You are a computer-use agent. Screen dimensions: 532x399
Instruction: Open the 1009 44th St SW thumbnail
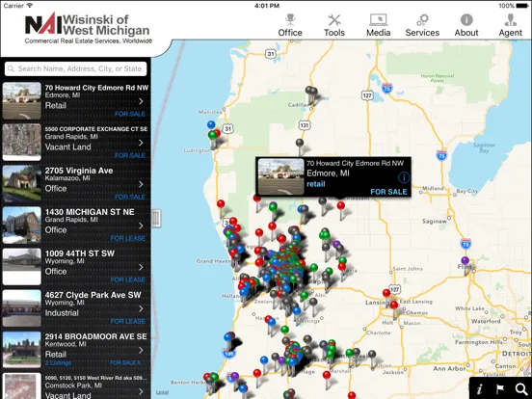(x=22, y=267)
